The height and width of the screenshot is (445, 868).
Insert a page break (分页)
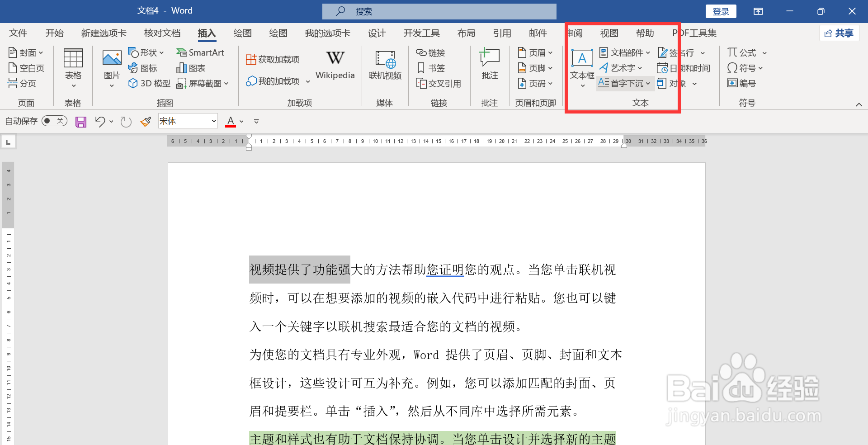click(22, 83)
